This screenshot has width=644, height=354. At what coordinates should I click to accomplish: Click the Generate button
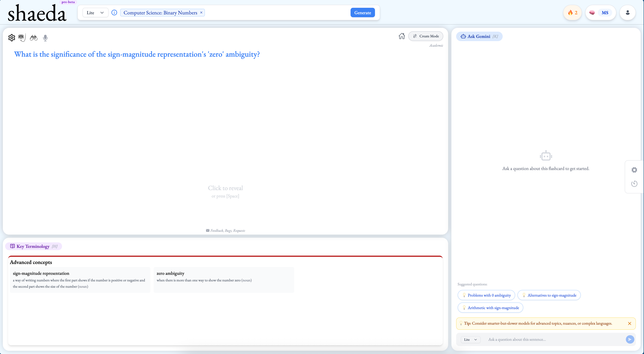coord(362,13)
